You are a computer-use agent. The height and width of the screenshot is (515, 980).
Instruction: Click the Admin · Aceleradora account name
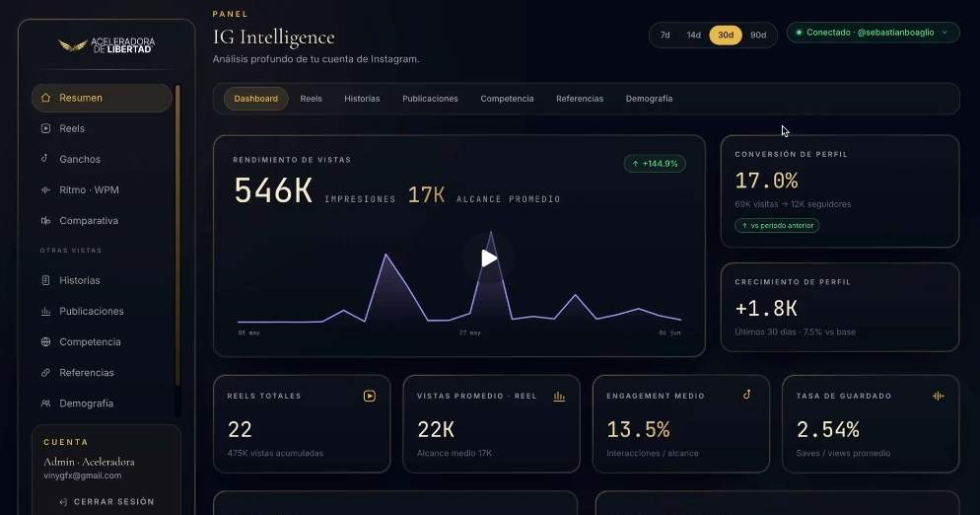point(89,462)
